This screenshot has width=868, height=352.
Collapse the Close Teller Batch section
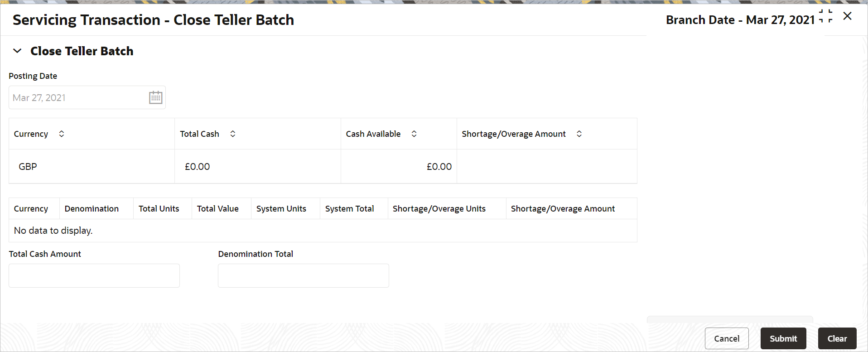pyautogui.click(x=17, y=51)
